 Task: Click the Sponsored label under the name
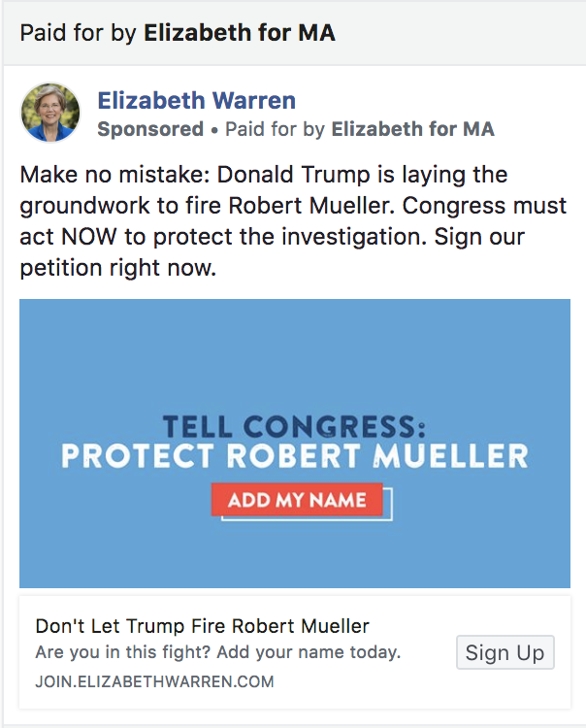pos(150,129)
